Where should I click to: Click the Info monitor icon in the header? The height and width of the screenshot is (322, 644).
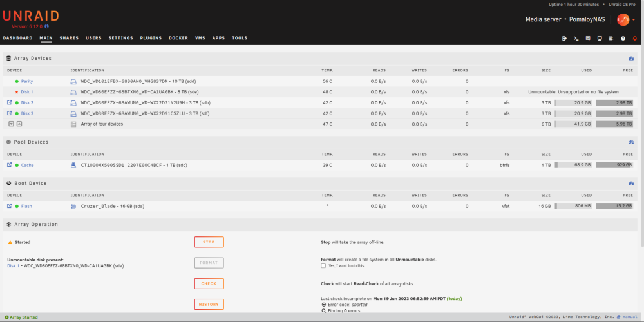pos(600,38)
